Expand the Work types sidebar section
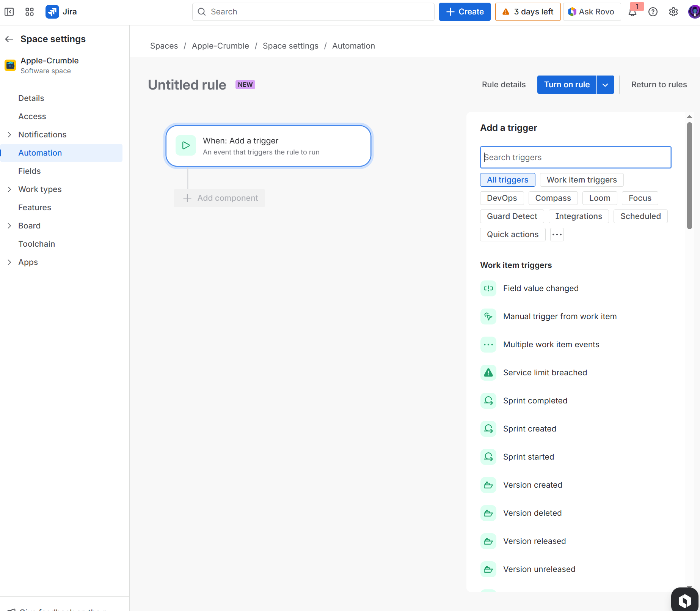The width and height of the screenshot is (700, 611). (9, 189)
